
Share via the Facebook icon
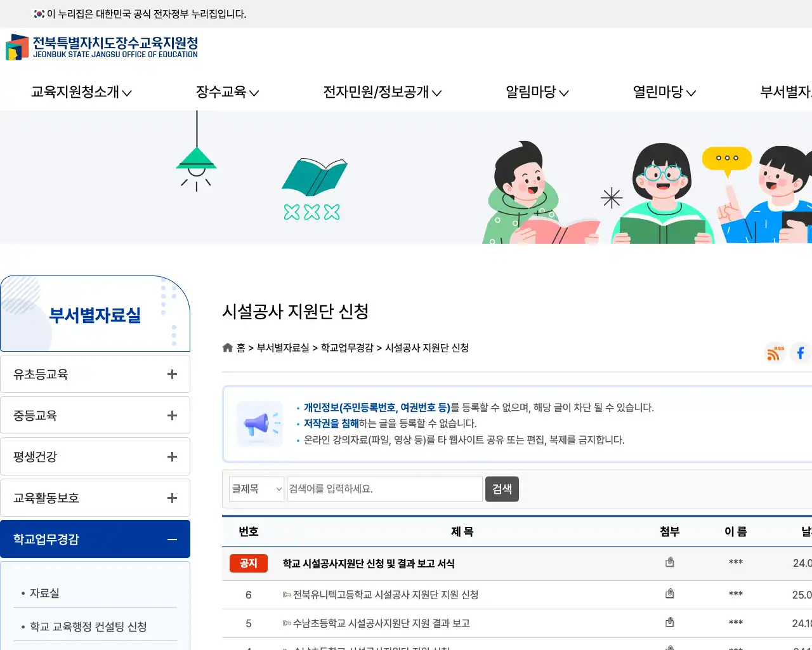(x=801, y=353)
